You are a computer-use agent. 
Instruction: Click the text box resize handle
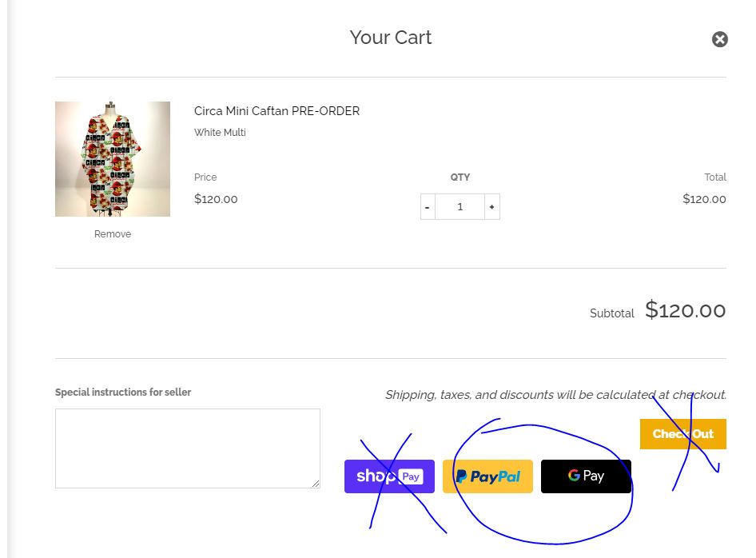[x=316, y=484]
